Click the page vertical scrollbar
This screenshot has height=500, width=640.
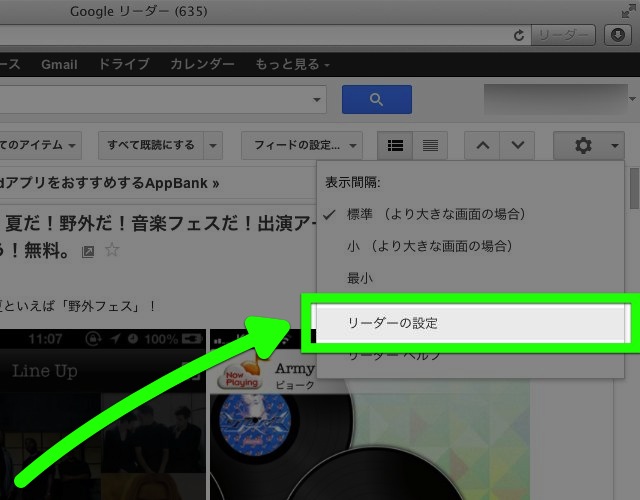tap(634, 188)
